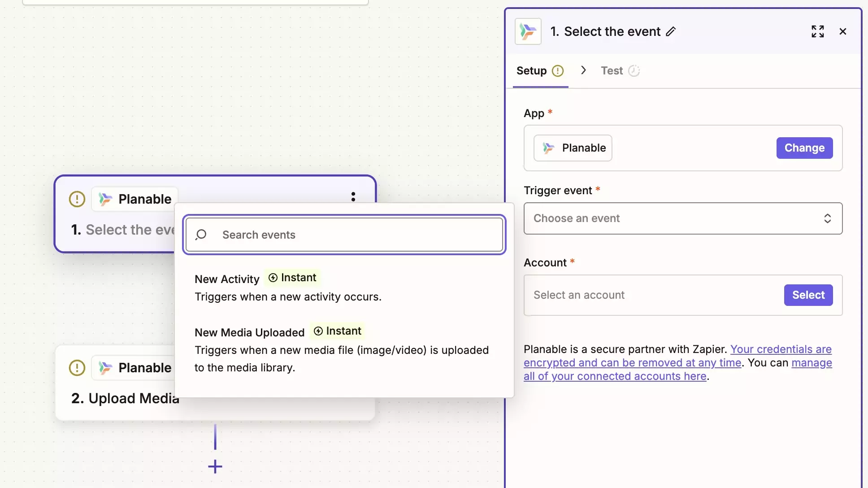
Task: Expand the side panel to fullscreen
Action: [x=817, y=31]
